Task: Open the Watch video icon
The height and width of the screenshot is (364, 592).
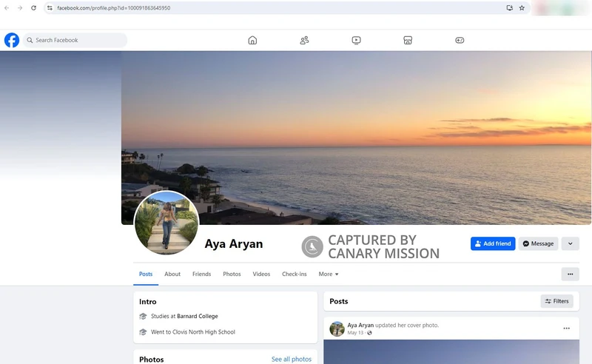Action: [356, 40]
